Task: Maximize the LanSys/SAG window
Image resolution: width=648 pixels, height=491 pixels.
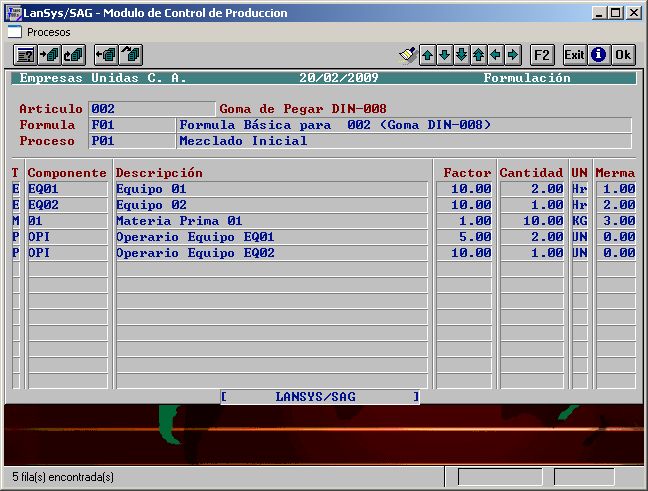Action: click(x=615, y=13)
